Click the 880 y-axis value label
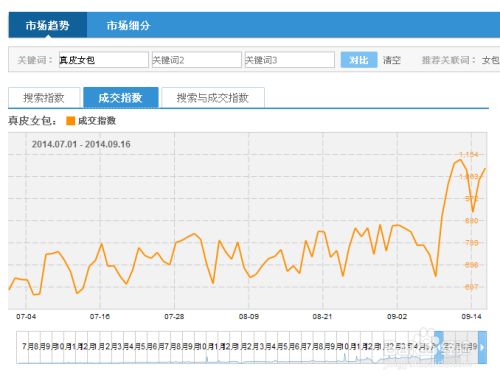 click(x=472, y=221)
